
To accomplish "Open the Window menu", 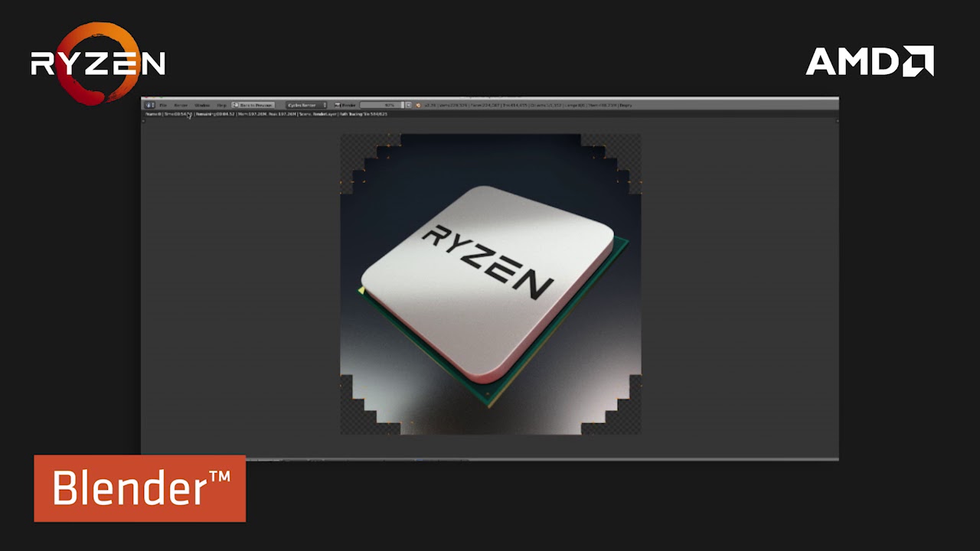I will pos(202,105).
